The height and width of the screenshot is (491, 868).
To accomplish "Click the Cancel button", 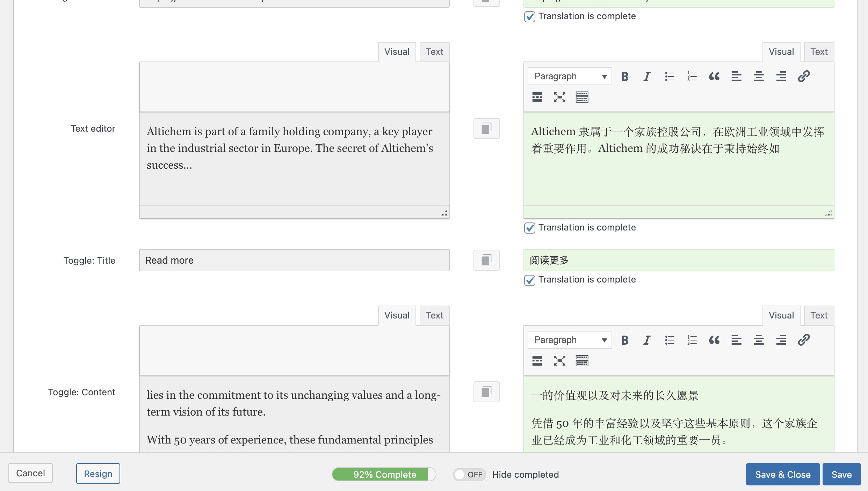I will coord(31,473).
